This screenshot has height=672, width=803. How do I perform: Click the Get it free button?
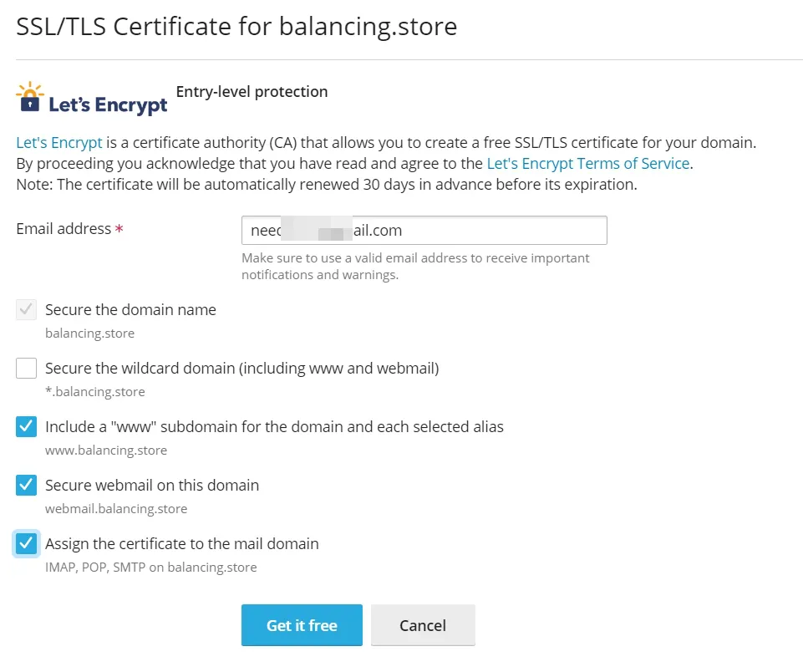(x=302, y=625)
